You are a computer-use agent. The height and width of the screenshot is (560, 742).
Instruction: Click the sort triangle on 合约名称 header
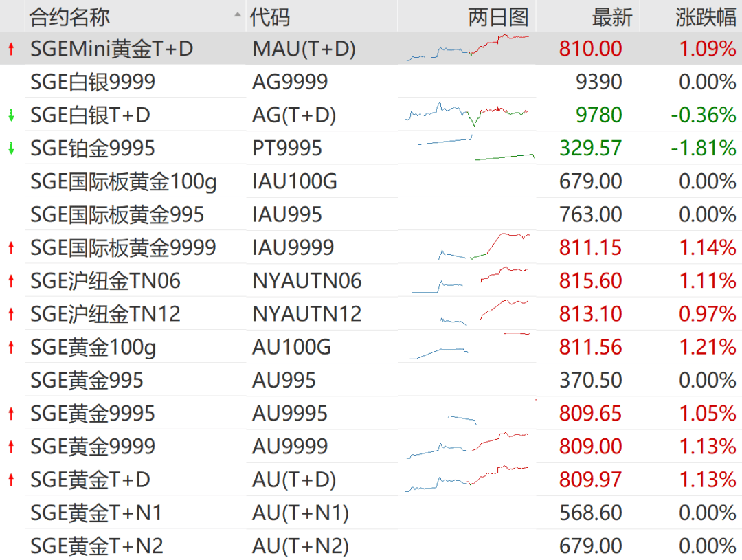[236, 15]
